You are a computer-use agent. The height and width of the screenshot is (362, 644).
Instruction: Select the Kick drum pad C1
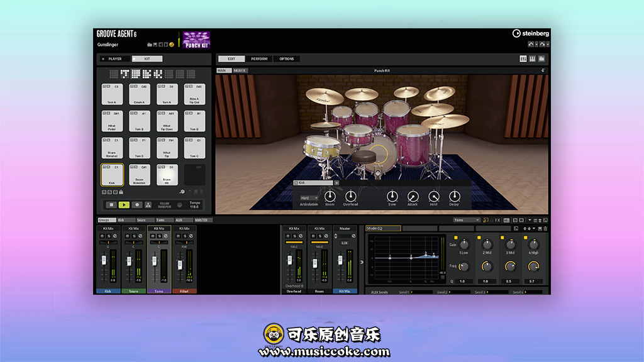click(112, 175)
